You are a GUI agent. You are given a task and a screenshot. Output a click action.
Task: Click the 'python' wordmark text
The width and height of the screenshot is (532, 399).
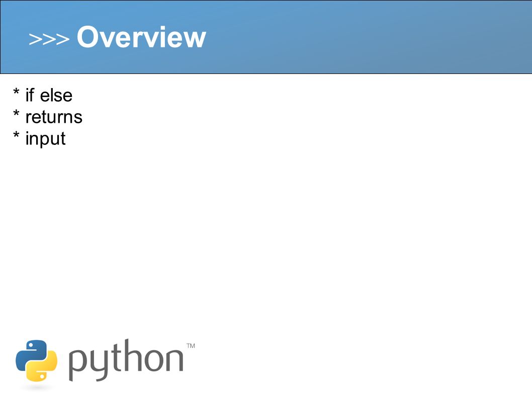point(126,360)
